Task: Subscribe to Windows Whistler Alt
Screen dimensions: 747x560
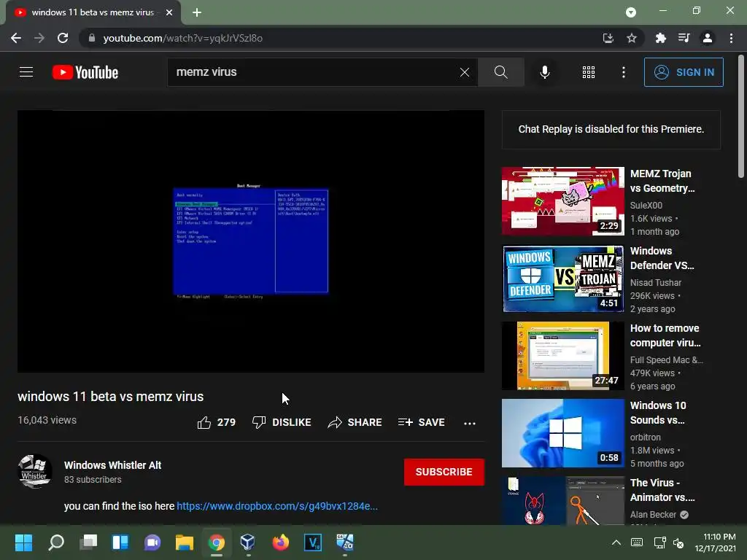Action: coord(444,472)
